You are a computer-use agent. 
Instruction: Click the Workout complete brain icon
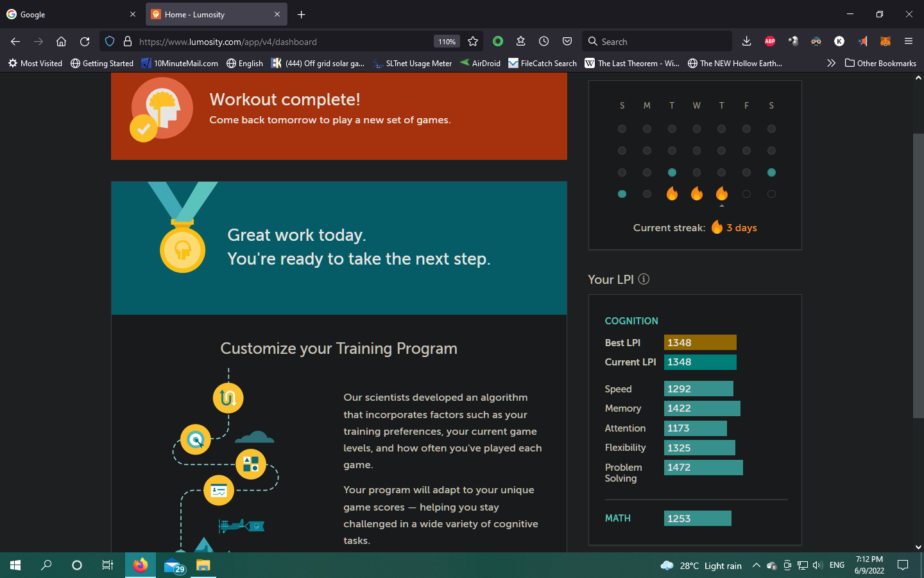[162, 109]
